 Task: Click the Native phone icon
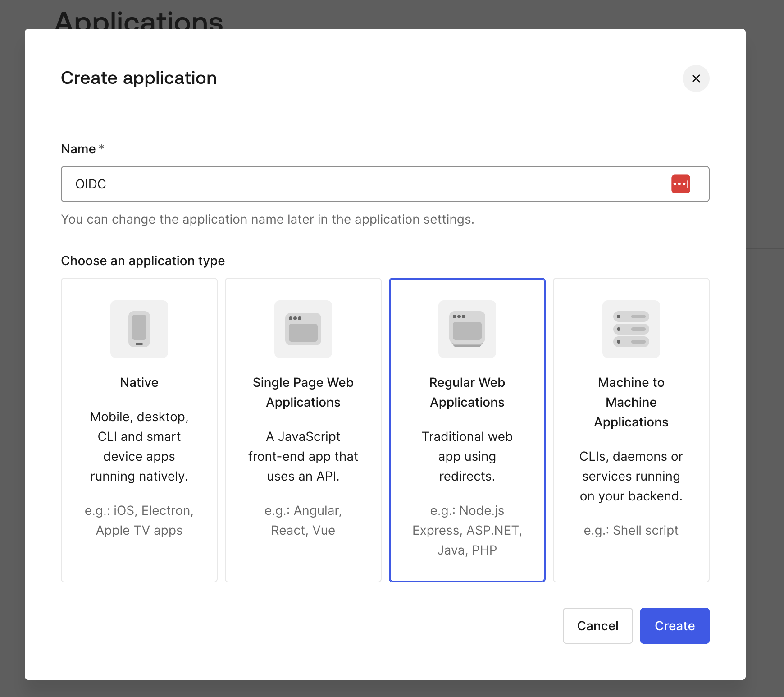point(139,329)
